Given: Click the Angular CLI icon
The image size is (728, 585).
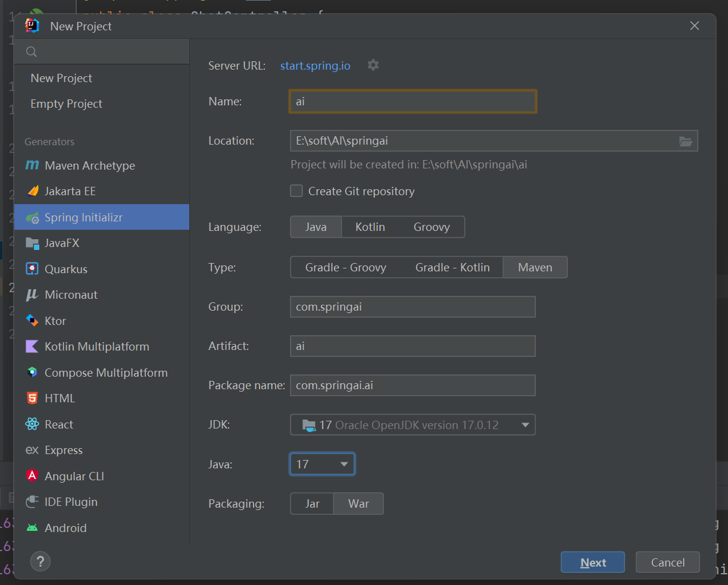Looking at the screenshot, I should 32,476.
